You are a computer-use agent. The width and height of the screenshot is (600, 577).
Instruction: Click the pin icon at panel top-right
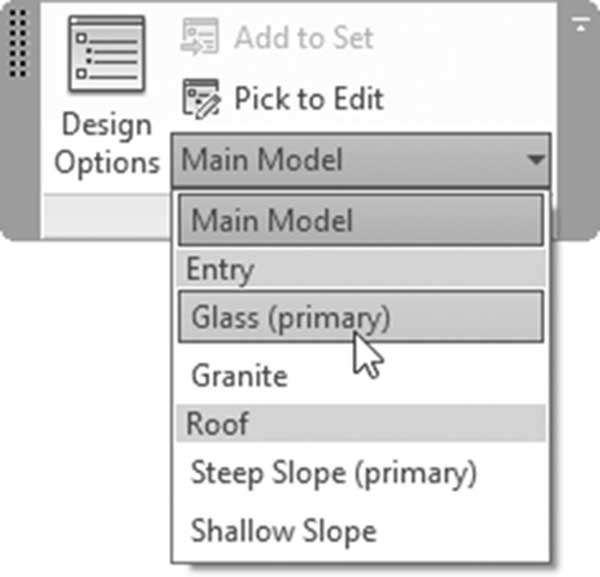tap(580, 24)
